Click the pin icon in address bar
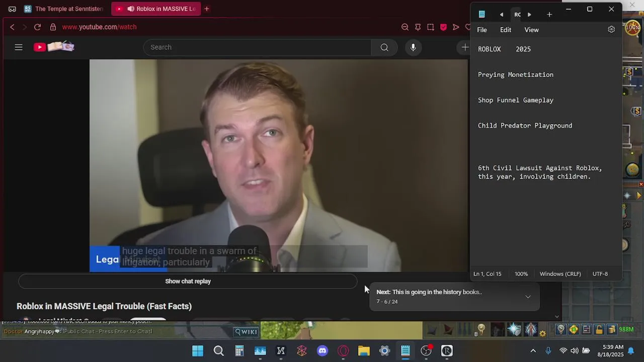Screen dimensions: 644x362 (418, 27)
